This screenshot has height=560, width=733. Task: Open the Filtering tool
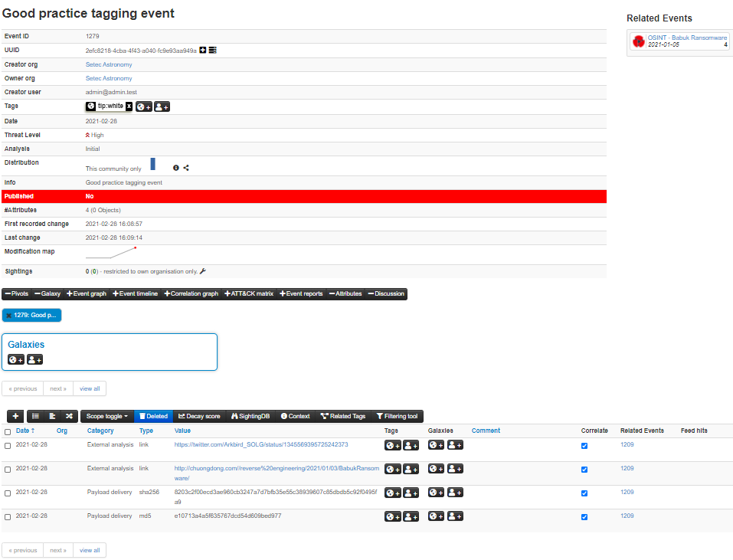tap(397, 416)
